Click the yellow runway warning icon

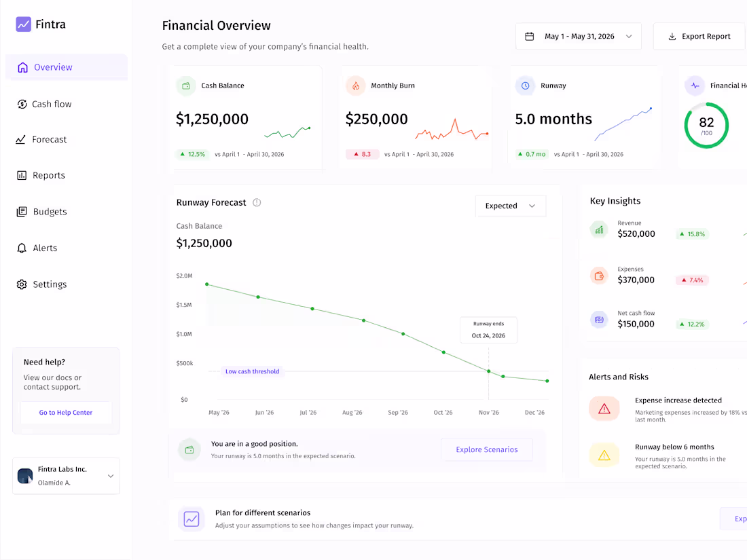coord(604,455)
